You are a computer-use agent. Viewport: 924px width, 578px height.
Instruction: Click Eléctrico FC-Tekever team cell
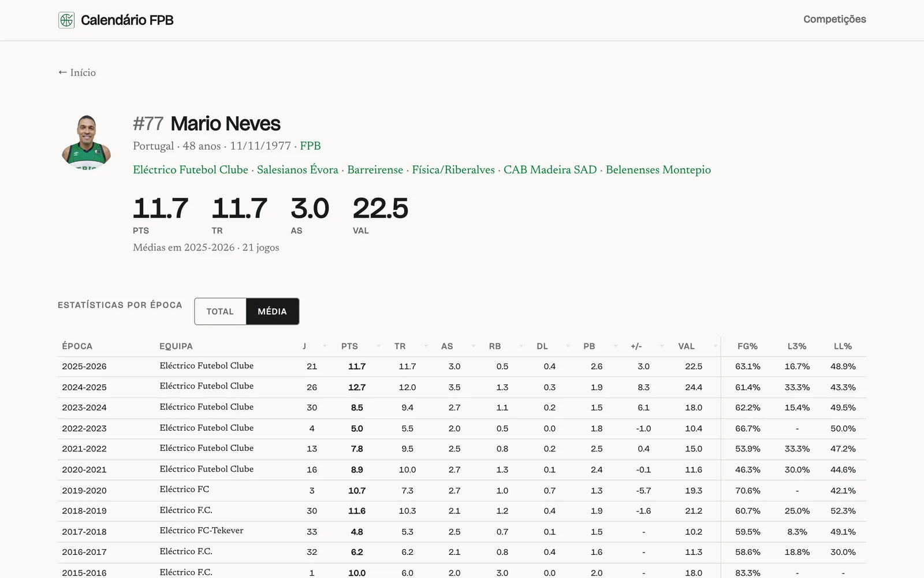(x=202, y=531)
